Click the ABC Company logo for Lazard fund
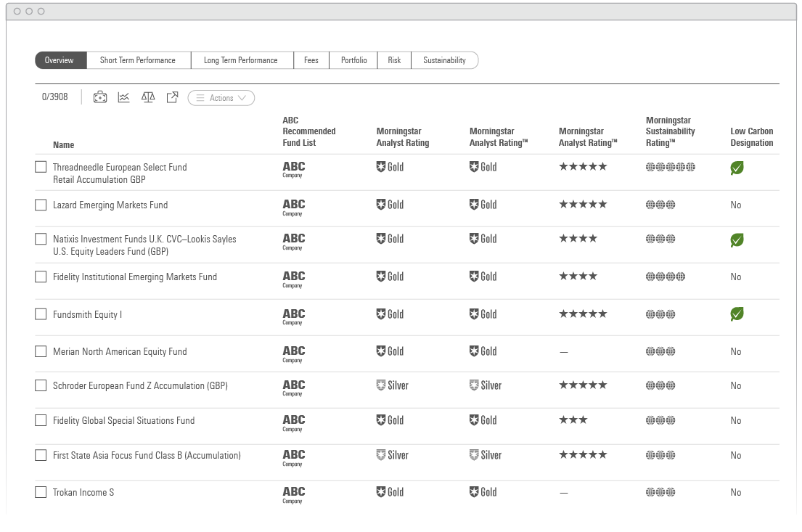 tap(293, 206)
